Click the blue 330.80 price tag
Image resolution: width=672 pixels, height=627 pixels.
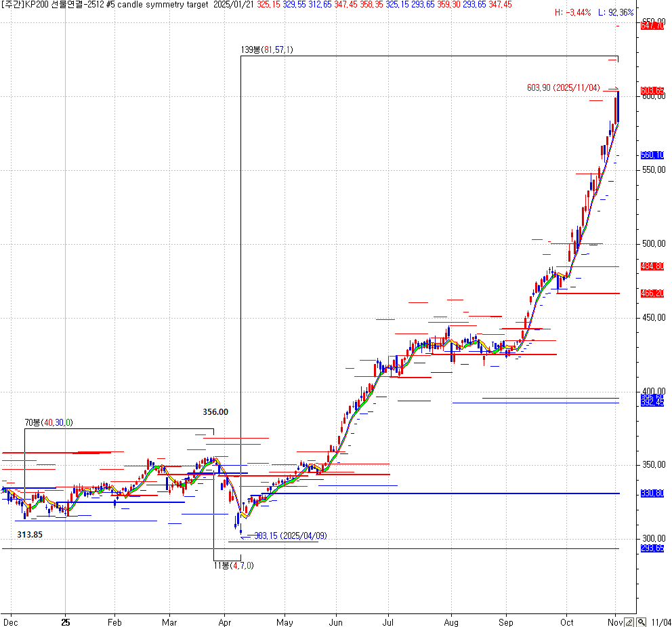click(652, 493)
